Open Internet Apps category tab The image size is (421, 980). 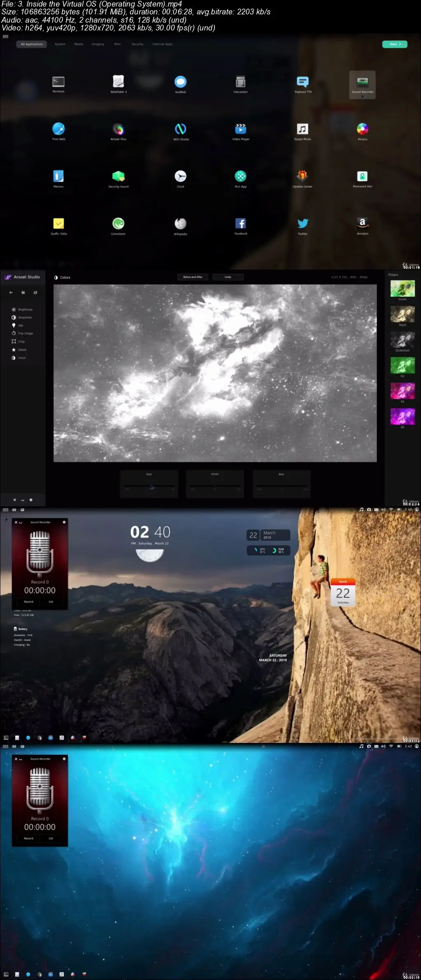point(162,44)
